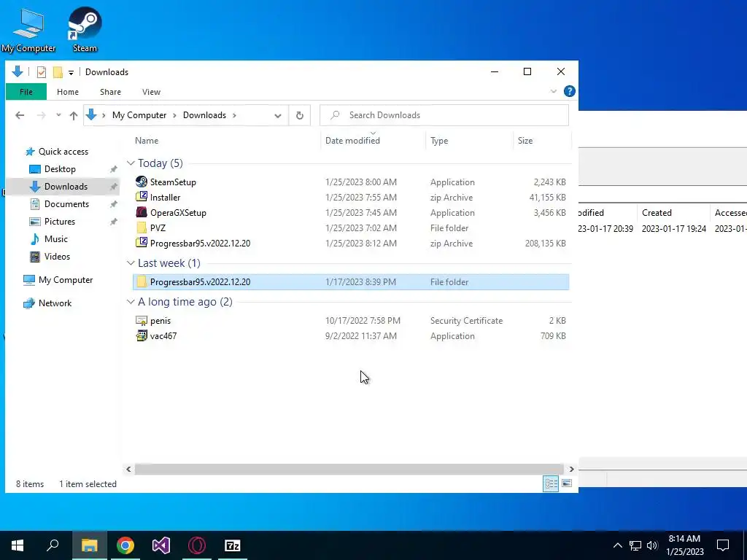Open Google Chrome from the taskbar
The image size is (747, 560).
(125, 545)
